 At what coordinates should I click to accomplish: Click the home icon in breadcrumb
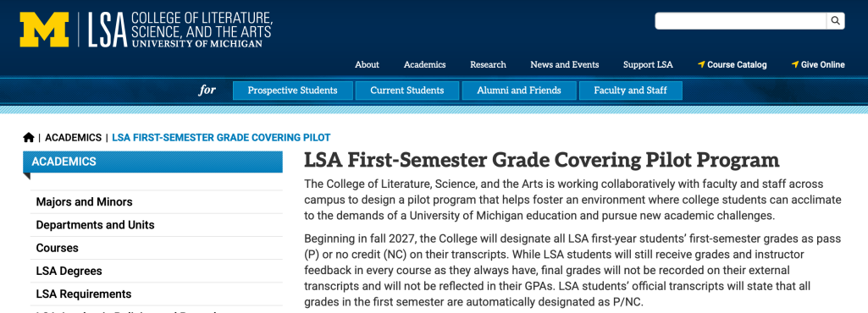(x=29, y=137)
